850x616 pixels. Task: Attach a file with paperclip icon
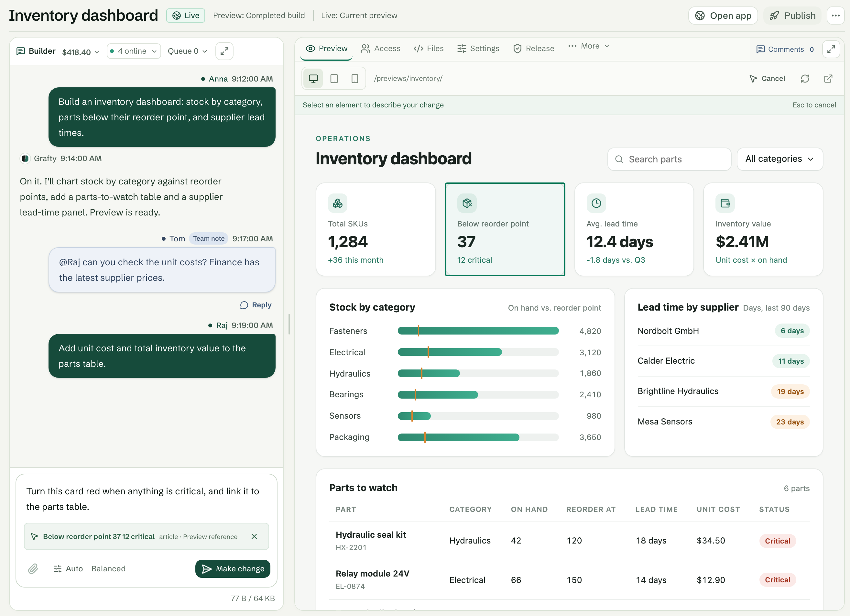point(33,569)
